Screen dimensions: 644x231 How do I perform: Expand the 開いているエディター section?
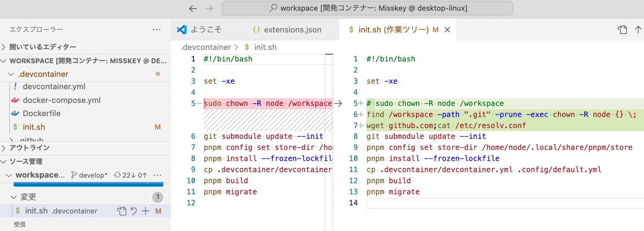point(85,47)
